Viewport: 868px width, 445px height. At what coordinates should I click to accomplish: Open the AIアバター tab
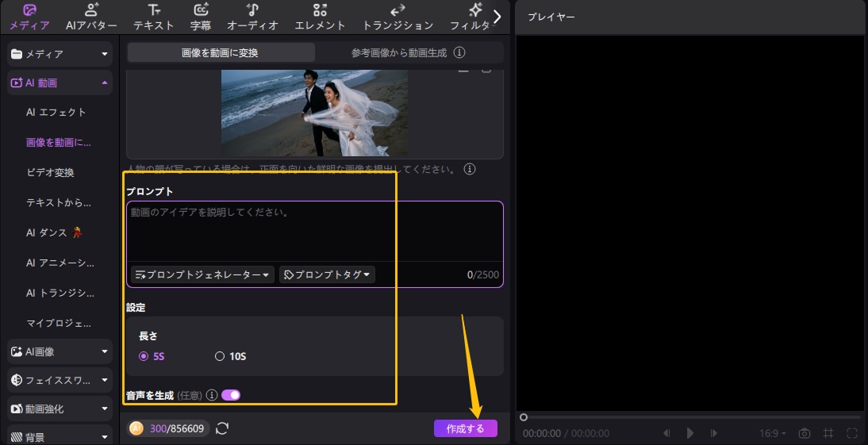click(x=91, y=17)
